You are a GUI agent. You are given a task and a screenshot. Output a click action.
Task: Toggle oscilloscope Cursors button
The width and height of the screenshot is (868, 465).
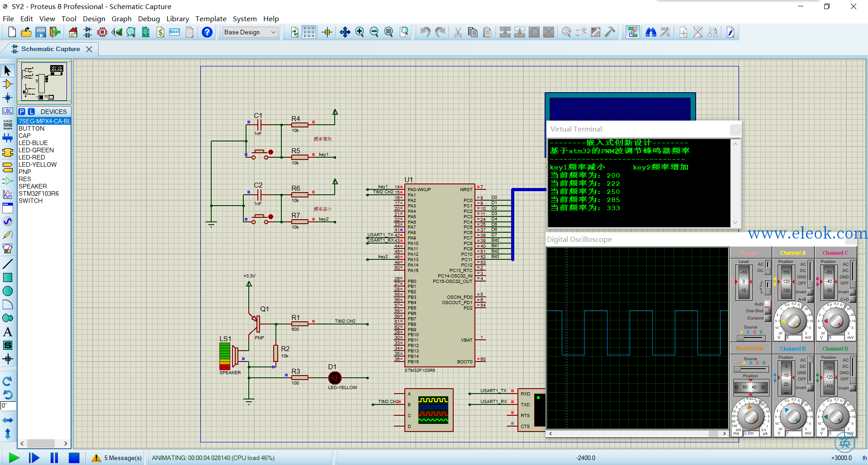(x=768, y=318)
